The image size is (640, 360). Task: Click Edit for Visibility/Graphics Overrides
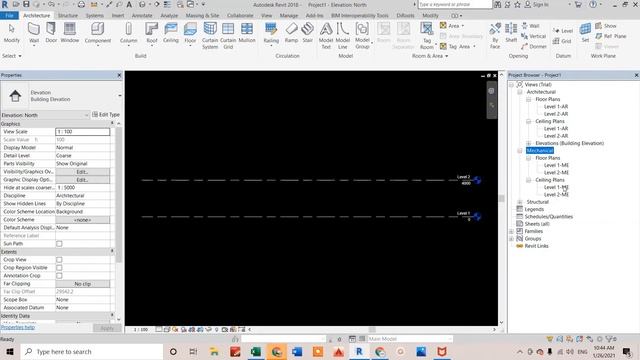(82, 172)
